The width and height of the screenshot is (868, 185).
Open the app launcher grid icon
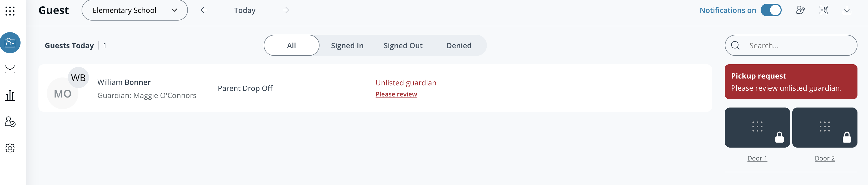coord(10,11)
